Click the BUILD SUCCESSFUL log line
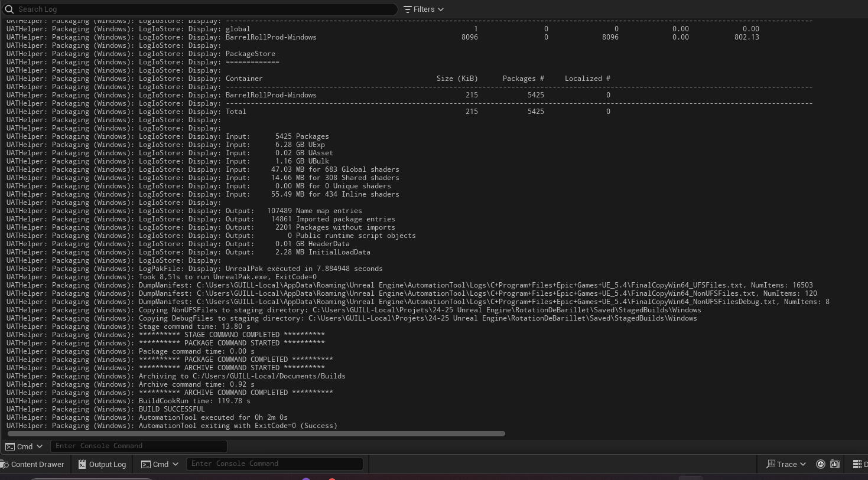 (171, 409)
